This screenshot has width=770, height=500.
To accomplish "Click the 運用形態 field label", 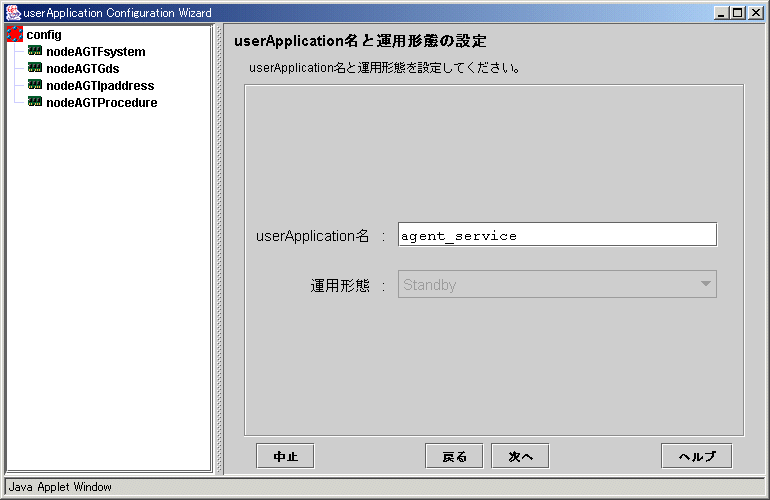I will click(x=340, y=285).
